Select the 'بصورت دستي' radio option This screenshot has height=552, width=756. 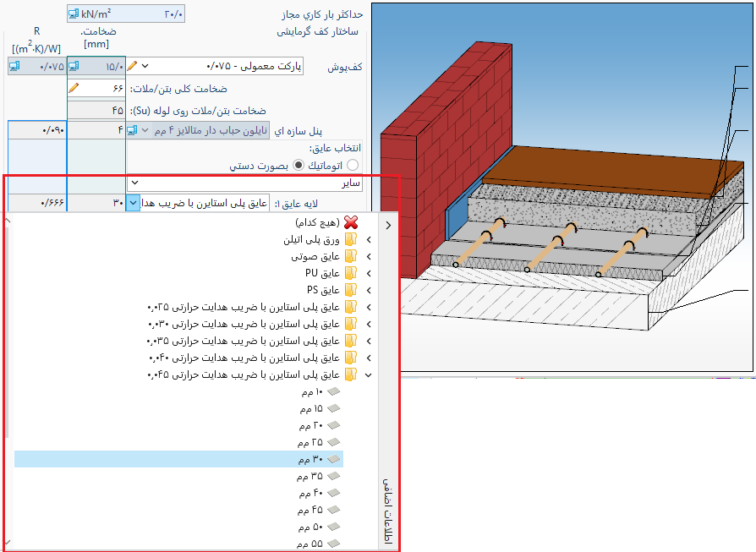click(x=298, y=165)
